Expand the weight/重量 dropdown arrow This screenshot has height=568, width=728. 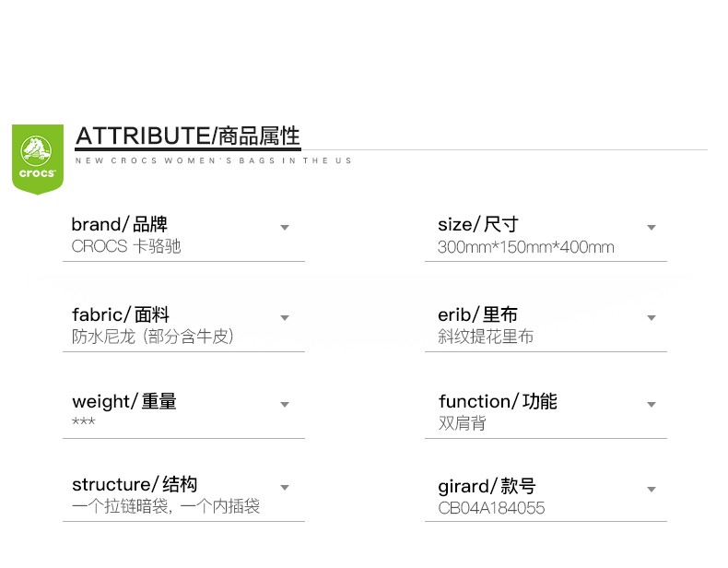[285, 405]
